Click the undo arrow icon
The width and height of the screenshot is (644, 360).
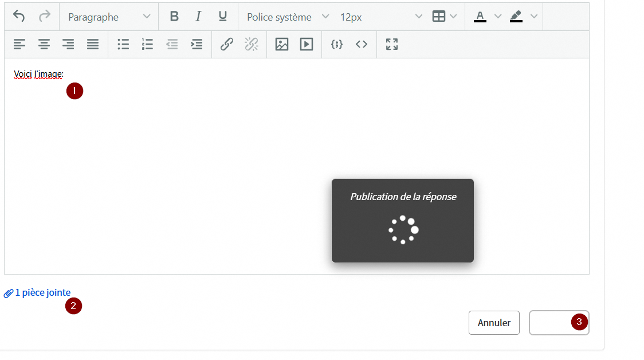tap(19, 17)
